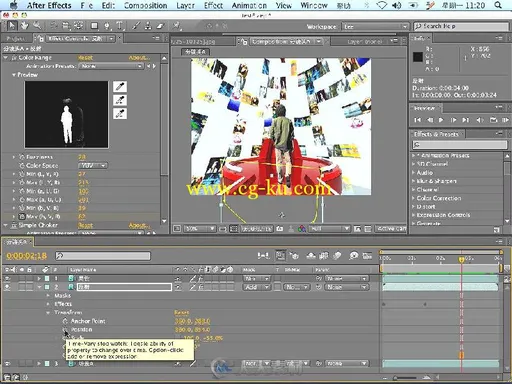The width and height of the screenshot is (512, 384).
Task: Select the Pen tool
Action: pyautogui.click(x=107, y=26)
